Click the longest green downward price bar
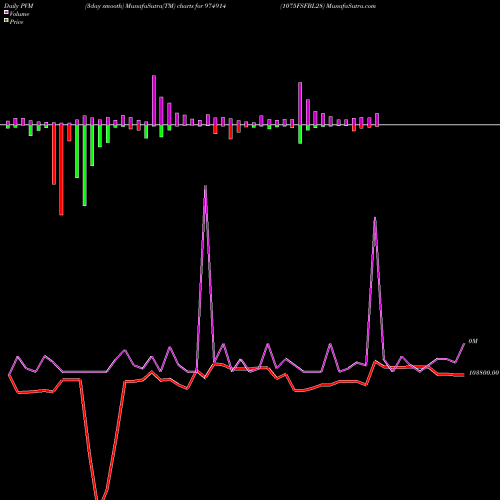500x500 pixels. pyautogui.click(x=85, y=165)
